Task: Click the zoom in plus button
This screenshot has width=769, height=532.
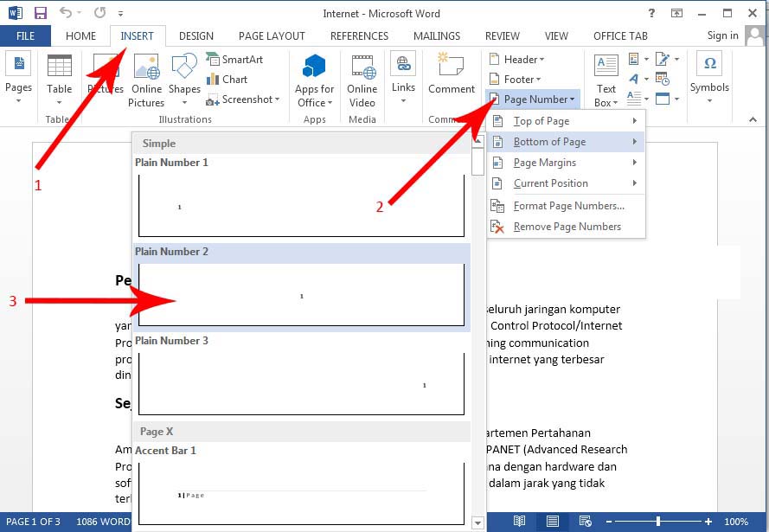Action: [x=708, y=522]
